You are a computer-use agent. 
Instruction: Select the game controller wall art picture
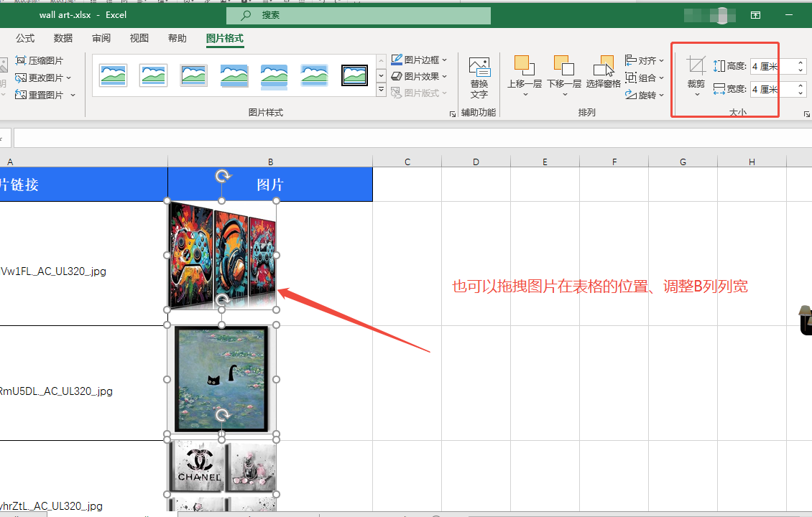pos(221,255)
